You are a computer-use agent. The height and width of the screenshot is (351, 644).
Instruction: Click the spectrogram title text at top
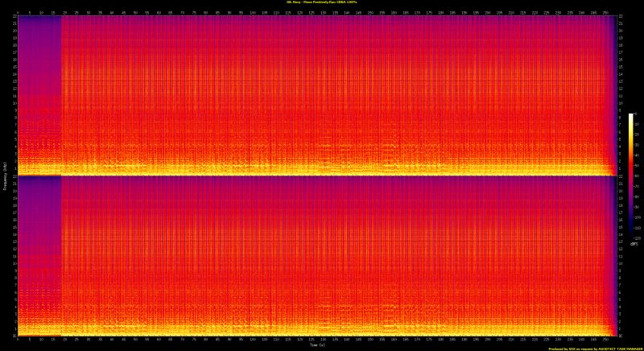[x=322, y=2]
